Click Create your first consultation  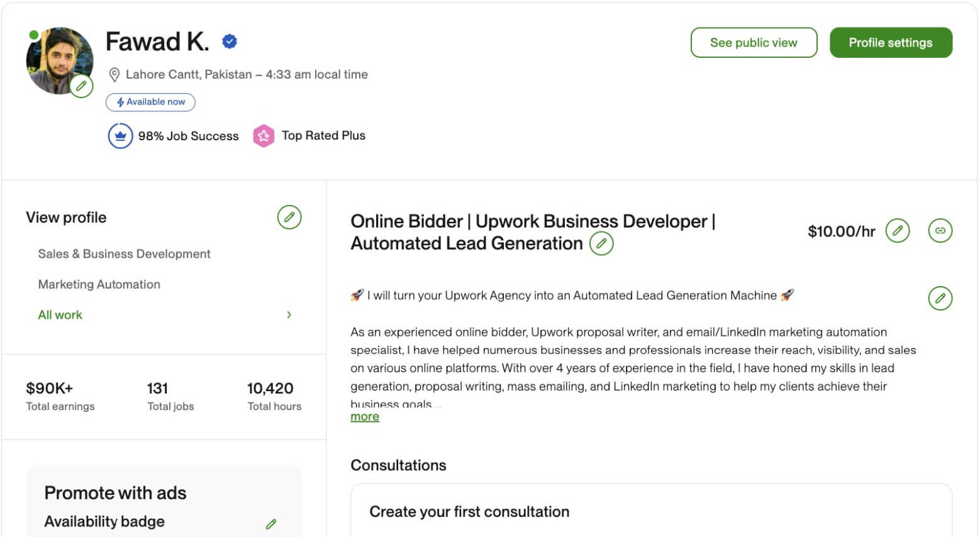tap(469, 511)
